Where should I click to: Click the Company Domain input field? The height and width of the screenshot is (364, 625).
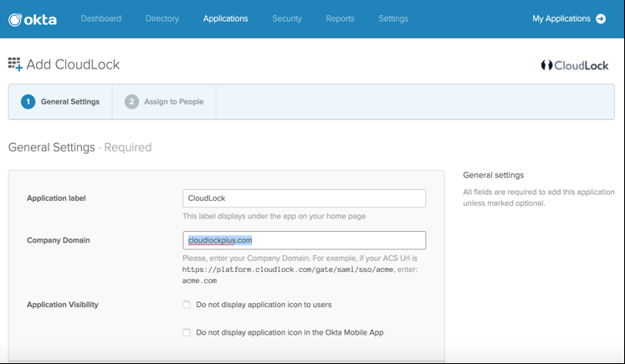tap(304, 240)
